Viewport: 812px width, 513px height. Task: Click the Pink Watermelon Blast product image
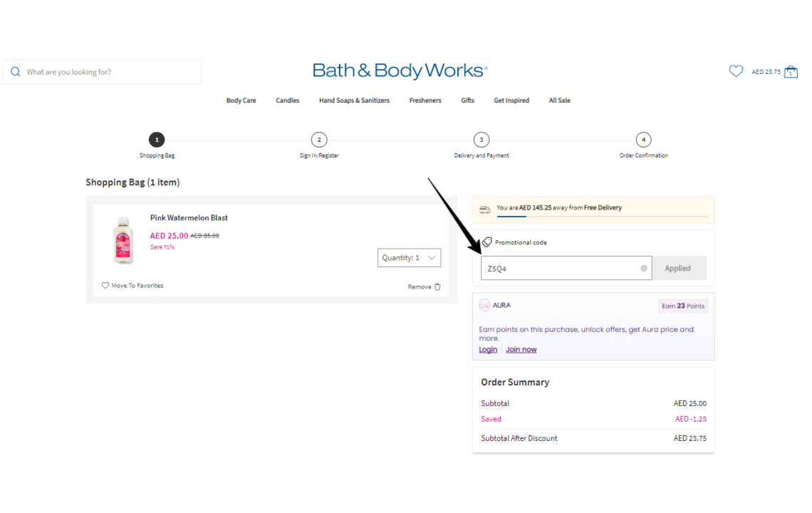[123, 240]
